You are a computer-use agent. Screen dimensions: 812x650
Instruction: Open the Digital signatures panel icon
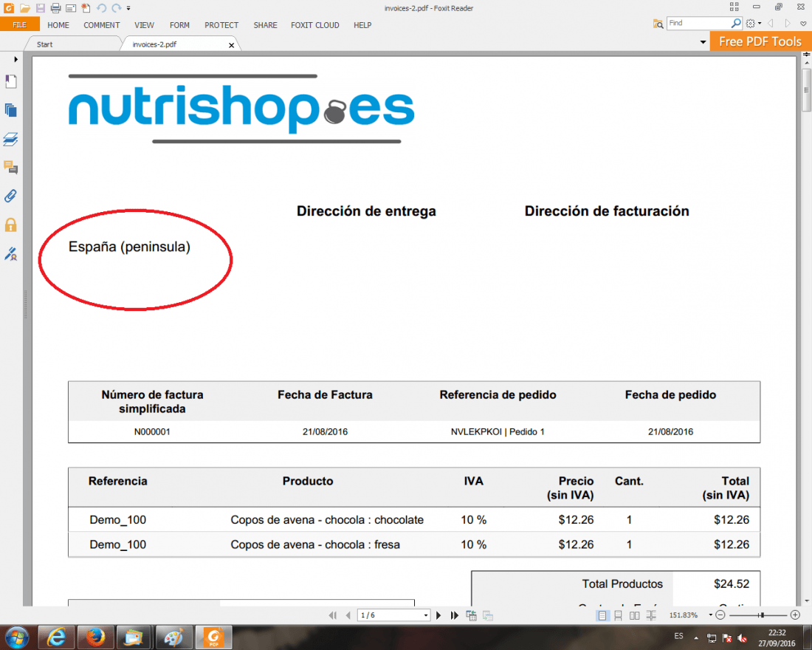tap(11, 253)
